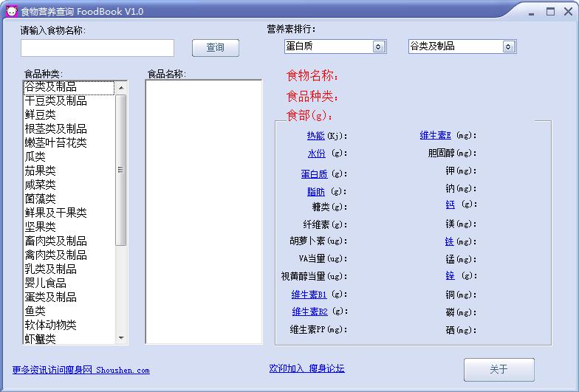Select 菌藻类 in food category list
The width and height of the screenshot is (579, 392).
[x=69, y=199]
